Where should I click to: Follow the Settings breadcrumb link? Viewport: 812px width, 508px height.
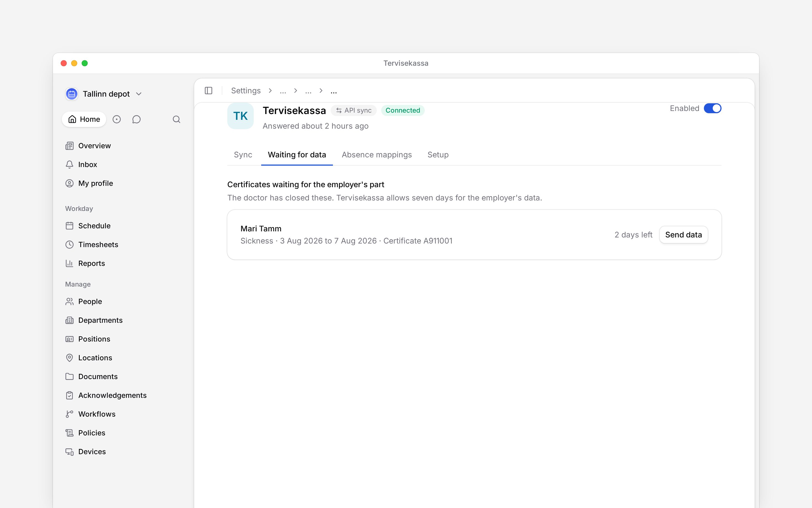click(x=245, y=91)
